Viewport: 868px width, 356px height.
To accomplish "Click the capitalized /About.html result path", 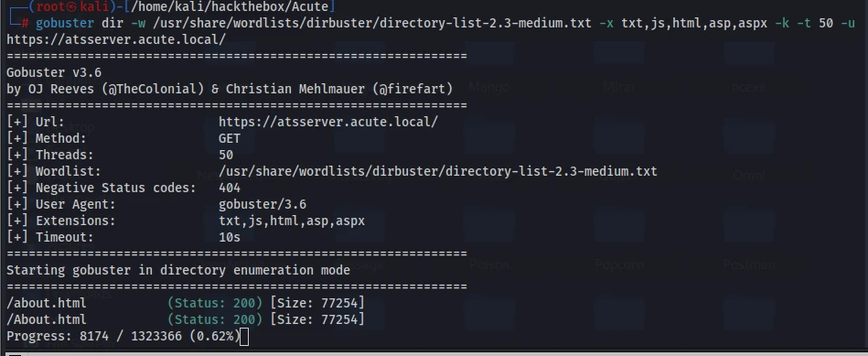I will click(47, 319).
